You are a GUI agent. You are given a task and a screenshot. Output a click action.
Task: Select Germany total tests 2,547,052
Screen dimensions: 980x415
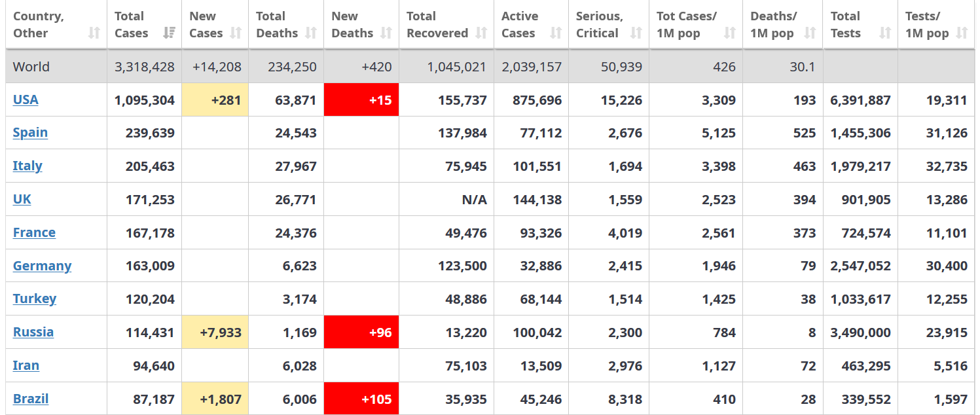tap(861, 266)
